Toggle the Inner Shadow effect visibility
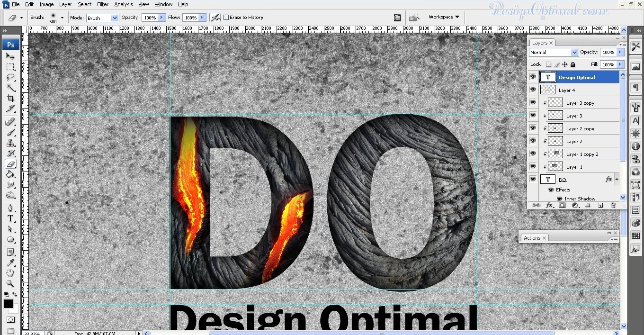Viewport: 644px width, 335px height. 559,199
